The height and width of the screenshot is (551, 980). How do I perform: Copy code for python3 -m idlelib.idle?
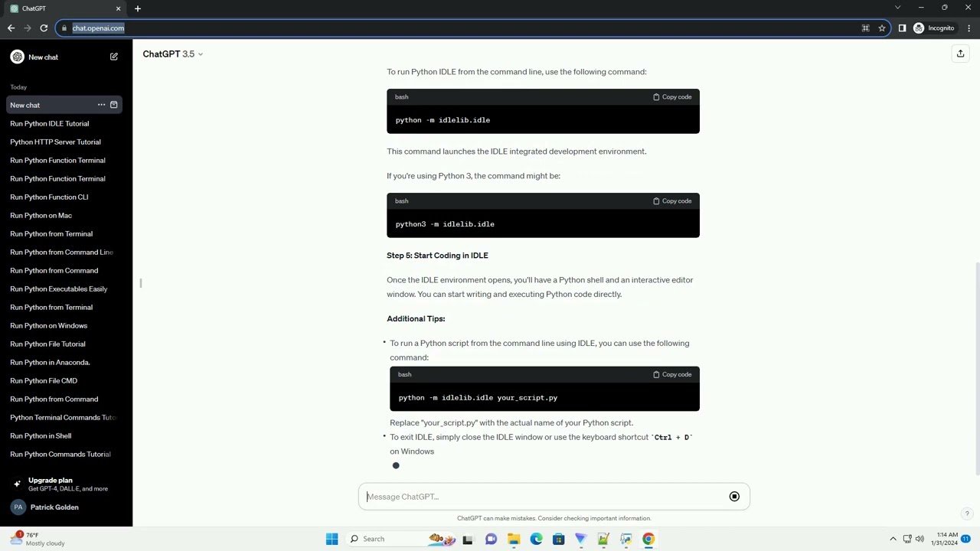672,201
